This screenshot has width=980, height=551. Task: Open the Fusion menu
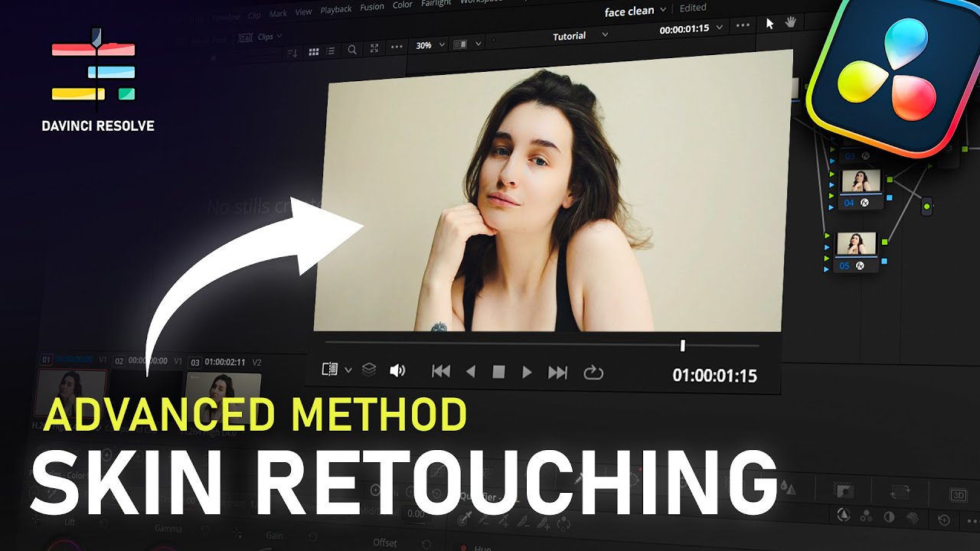(372, 7)
